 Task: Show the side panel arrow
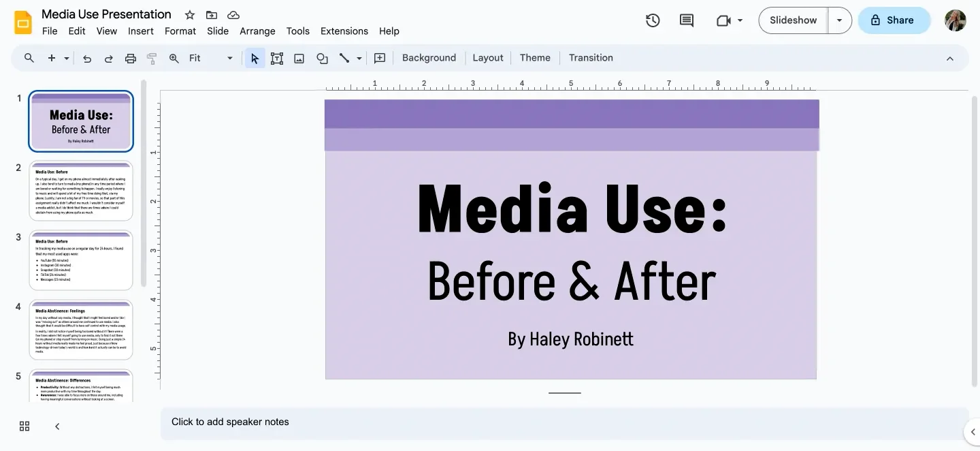point(972,431)
